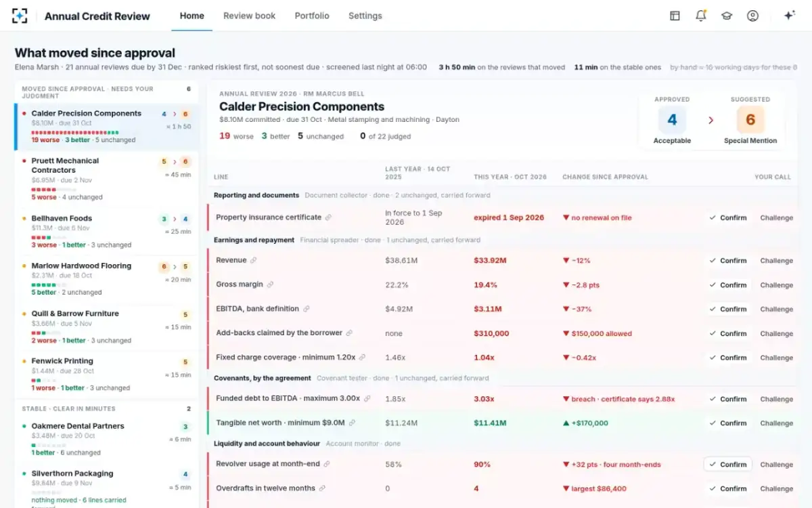Open the Bellhaven Foods review

(x=107, y=232)
